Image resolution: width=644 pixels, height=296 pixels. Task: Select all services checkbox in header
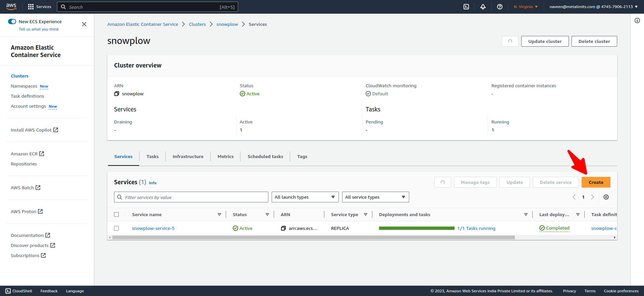click(116, 214)
